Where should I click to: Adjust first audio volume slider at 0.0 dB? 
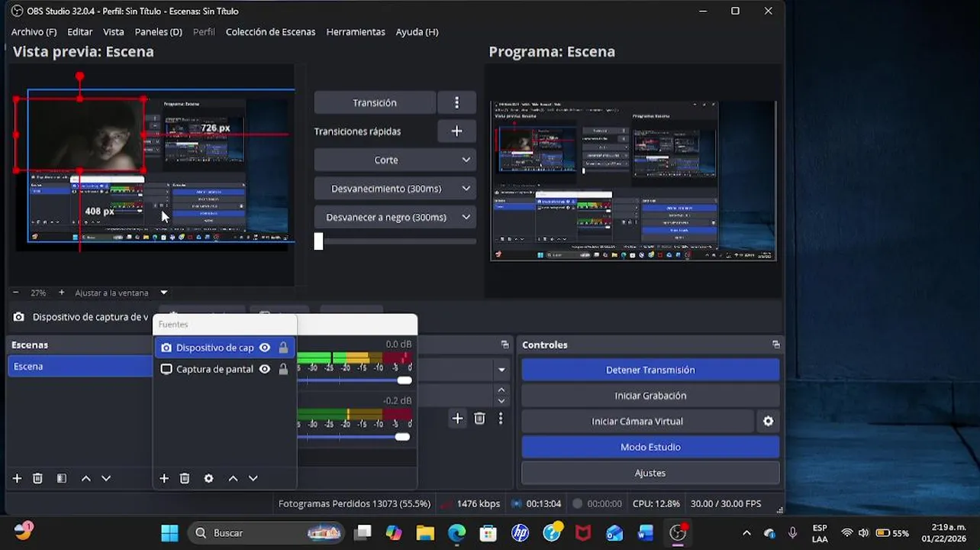coord(405,380)
